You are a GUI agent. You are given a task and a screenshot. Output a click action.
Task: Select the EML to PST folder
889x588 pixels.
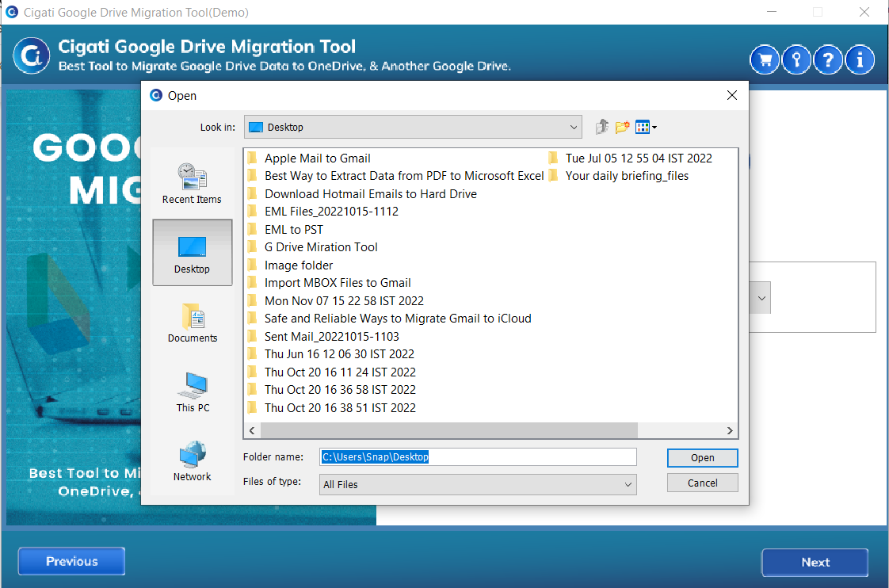[x=285, y=230]
